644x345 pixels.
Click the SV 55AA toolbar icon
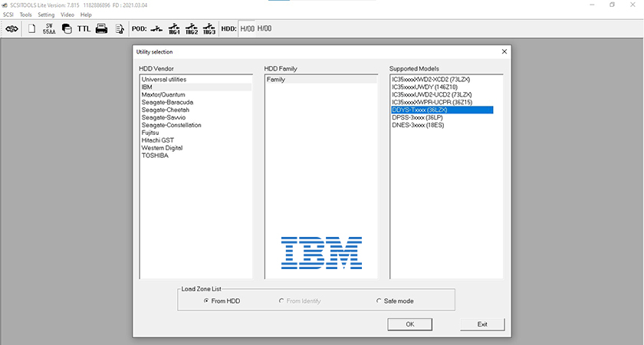click(49, 29)
